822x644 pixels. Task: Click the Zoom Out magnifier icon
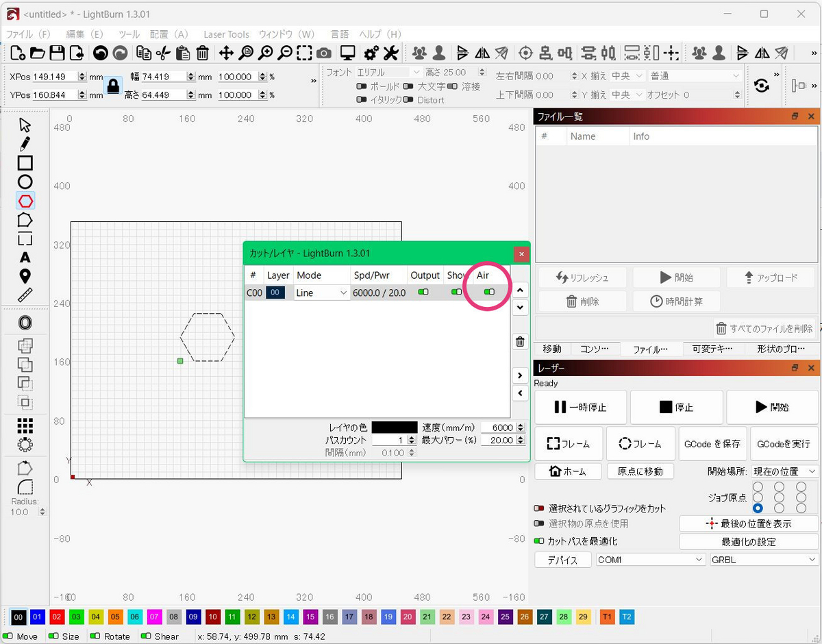tap(285, 53)
